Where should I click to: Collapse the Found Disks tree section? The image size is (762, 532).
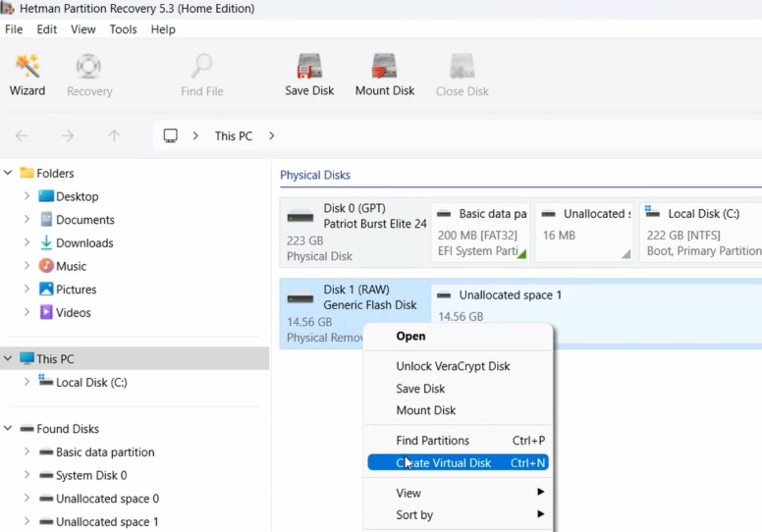8,429
